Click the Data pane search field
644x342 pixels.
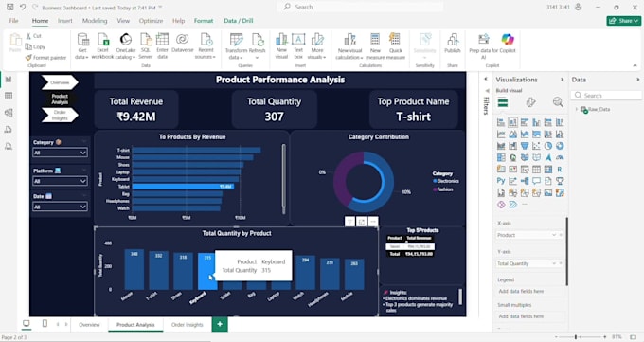[x=606, y=96]
